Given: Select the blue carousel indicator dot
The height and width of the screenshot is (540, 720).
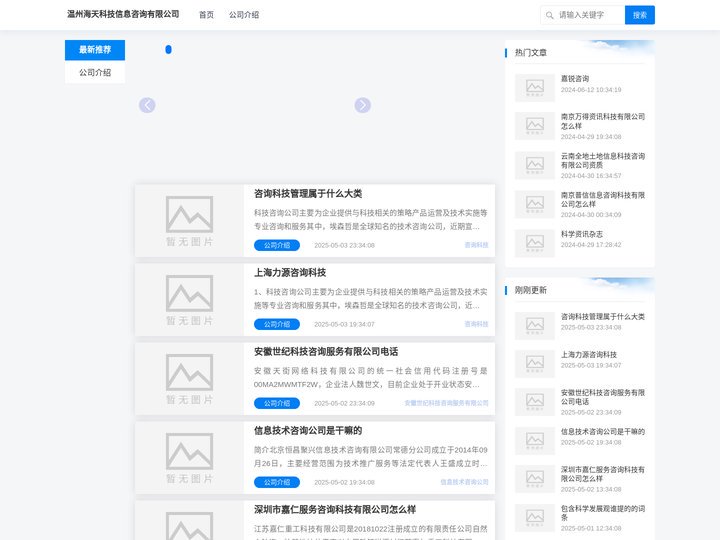Looking at the screenshot, I should pyautogui.click(x=169, y=50).
